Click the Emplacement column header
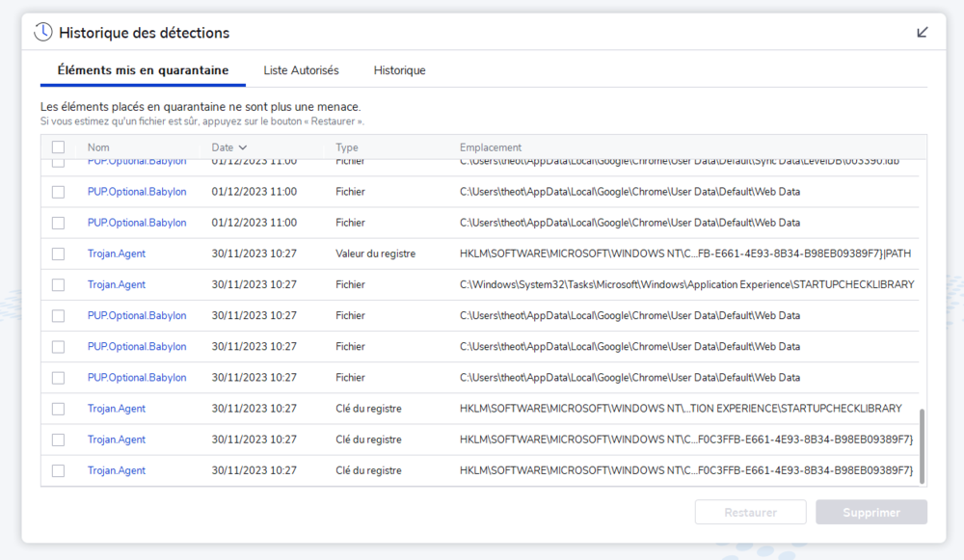The image size is (964, 560). click(x=491, y=147)
